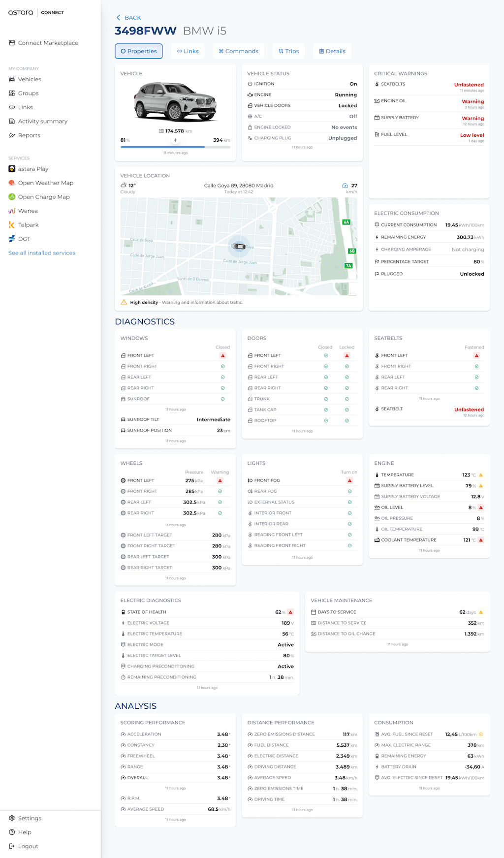Click the Overall score 3.48 value
The width and height of the screenshot is (504, 858).
tap(223, 778)
